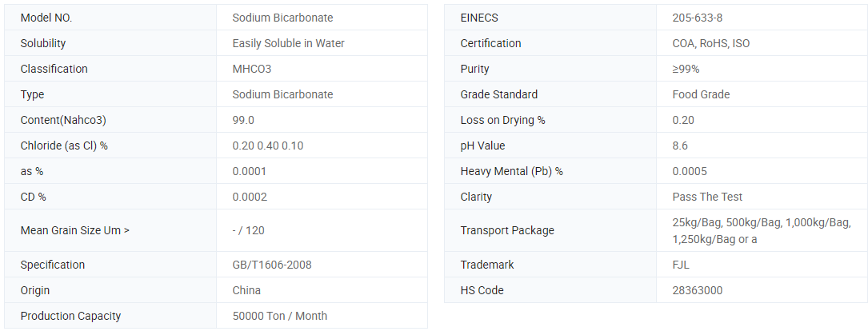
Task: Select the Loss on Drying % label
Action: 502,120
